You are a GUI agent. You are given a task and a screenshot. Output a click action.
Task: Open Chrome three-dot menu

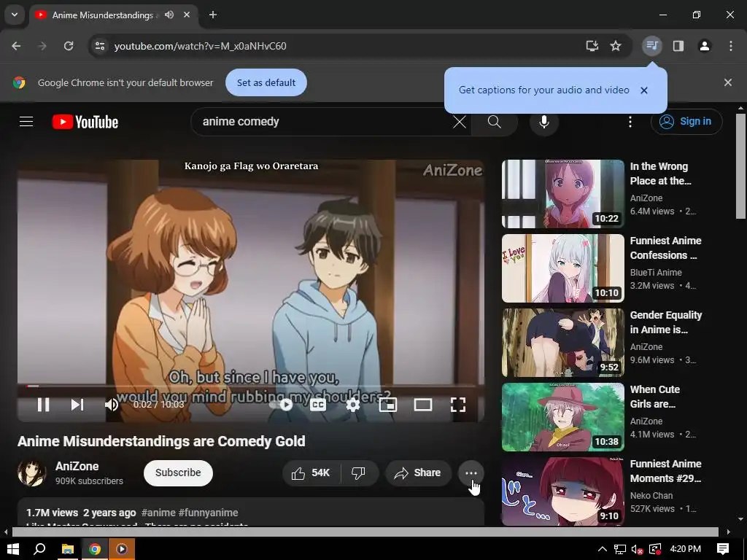click(731, 46)
